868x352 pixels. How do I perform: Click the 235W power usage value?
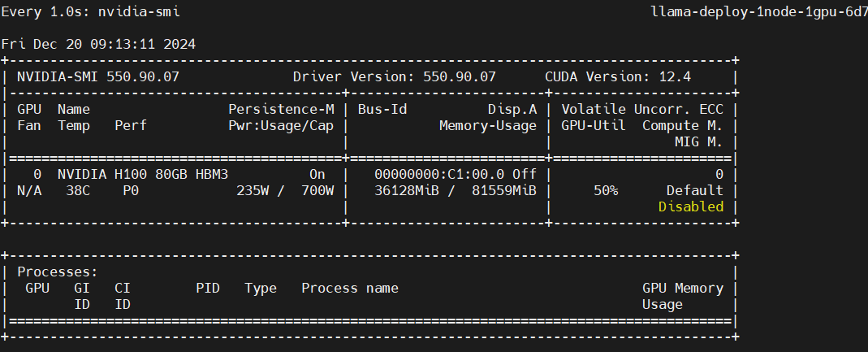253,190
